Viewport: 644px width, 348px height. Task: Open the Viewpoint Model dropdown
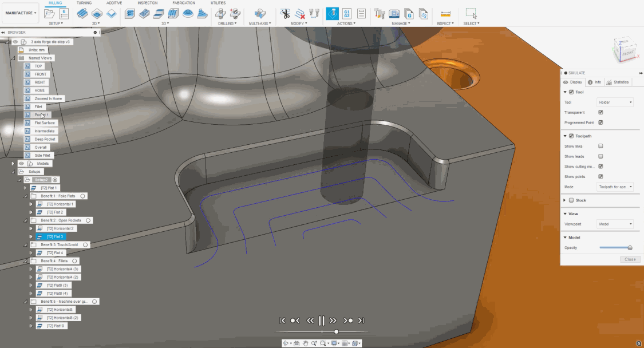pos(615,224)
